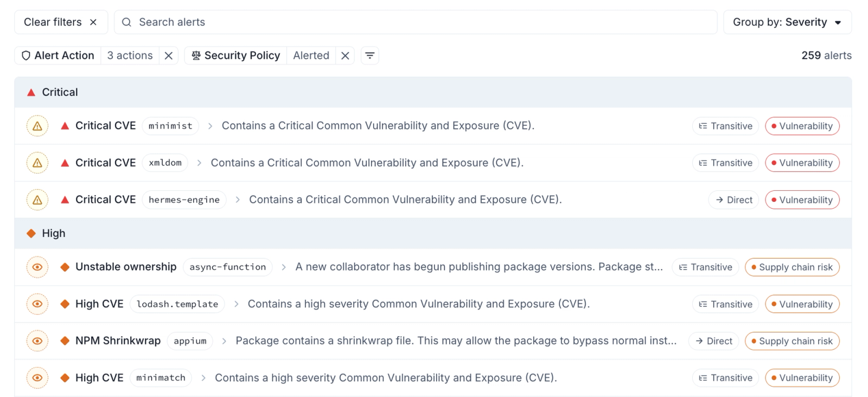The height and width of the screenshot is (397, 868).
Task: Click the eye icon on lodash.template row
Action: coord(37,304)
